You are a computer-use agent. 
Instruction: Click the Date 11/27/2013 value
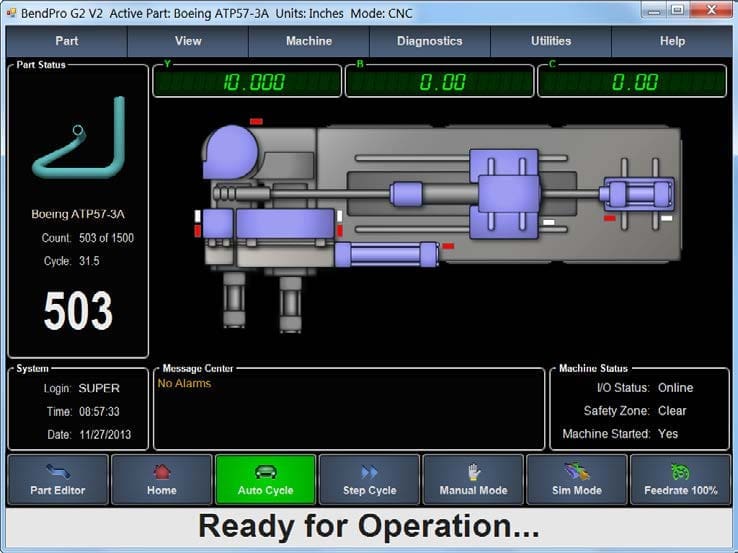coord(105,434)
